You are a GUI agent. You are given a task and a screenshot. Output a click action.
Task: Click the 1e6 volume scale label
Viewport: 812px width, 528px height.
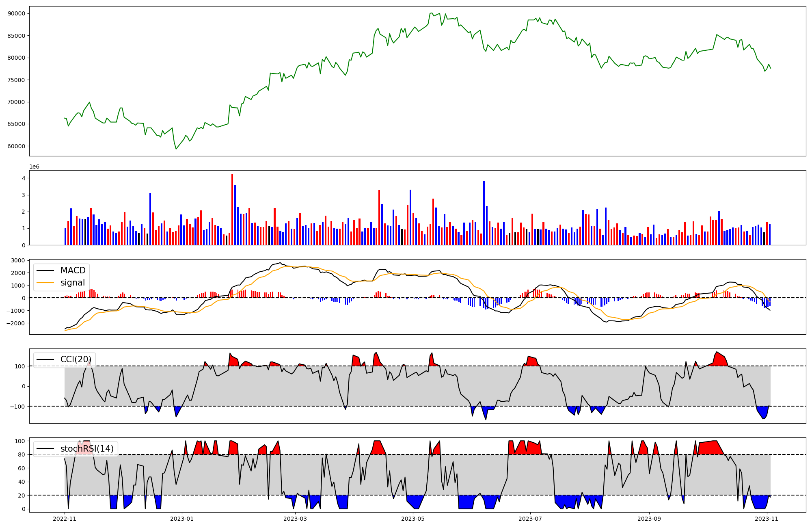click(35, 167)
